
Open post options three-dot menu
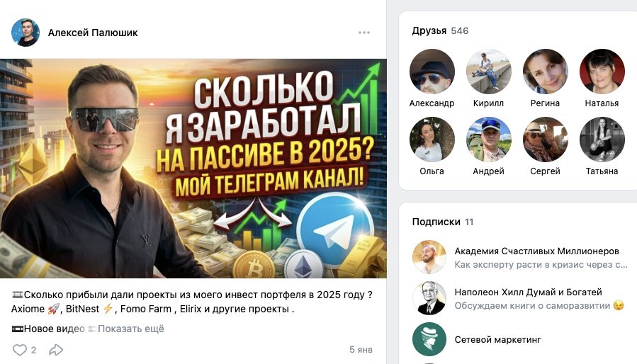point(364,33)
